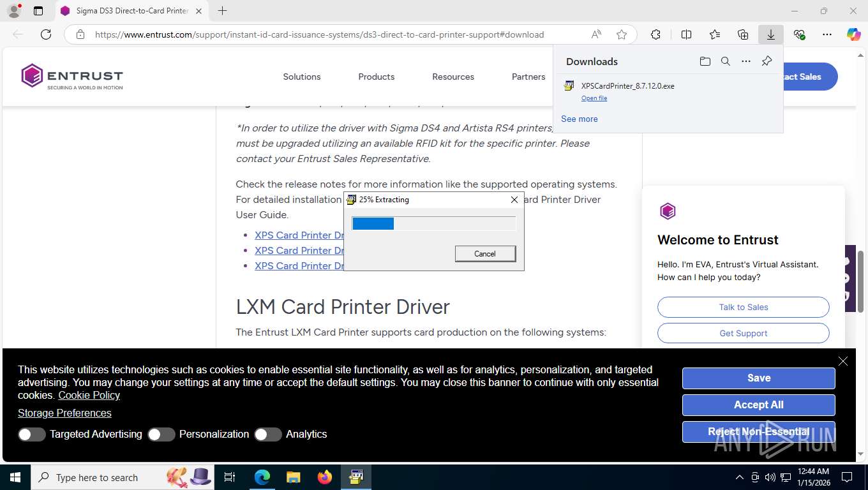Open Edge Settings and more menu

[x=827, y=34]
